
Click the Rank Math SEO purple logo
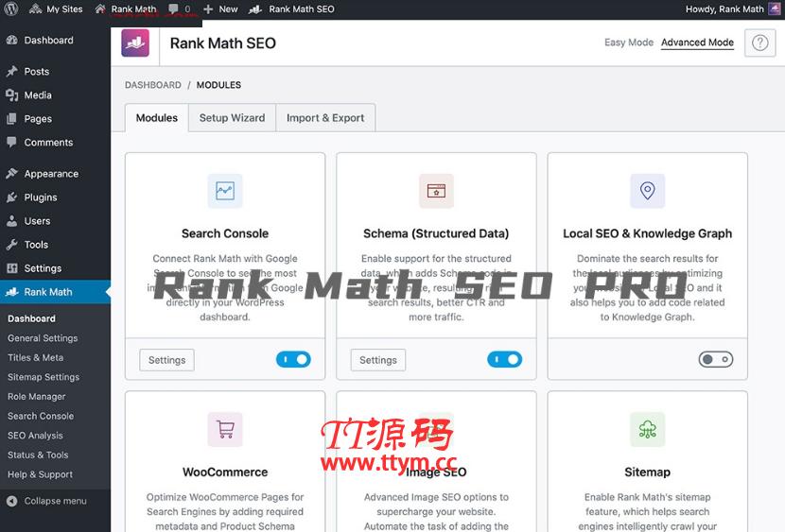point(135,43)
